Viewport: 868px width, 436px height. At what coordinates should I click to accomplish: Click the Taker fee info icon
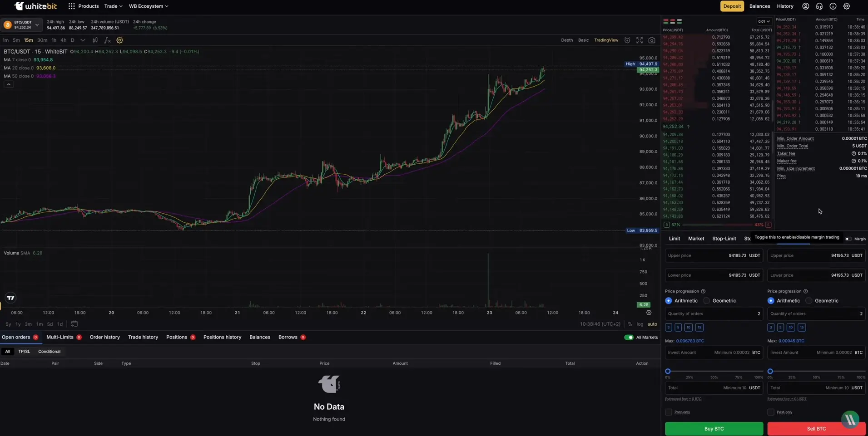click(x=853, y=154)
